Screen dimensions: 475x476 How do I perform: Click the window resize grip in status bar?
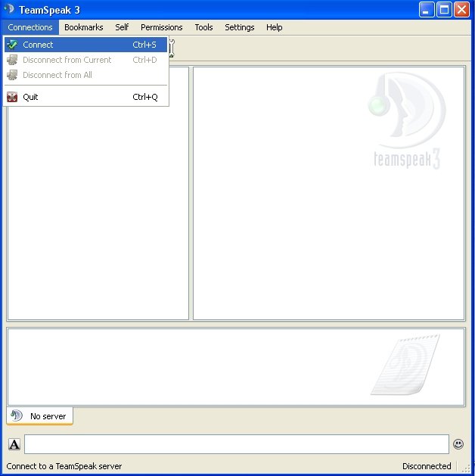coord(467,468)
